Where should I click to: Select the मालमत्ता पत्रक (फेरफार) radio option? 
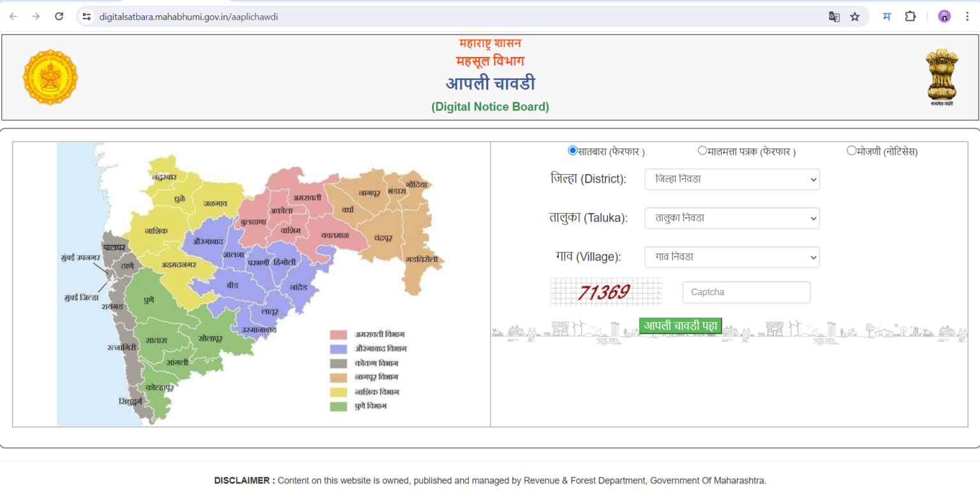(x=702, y=151)
